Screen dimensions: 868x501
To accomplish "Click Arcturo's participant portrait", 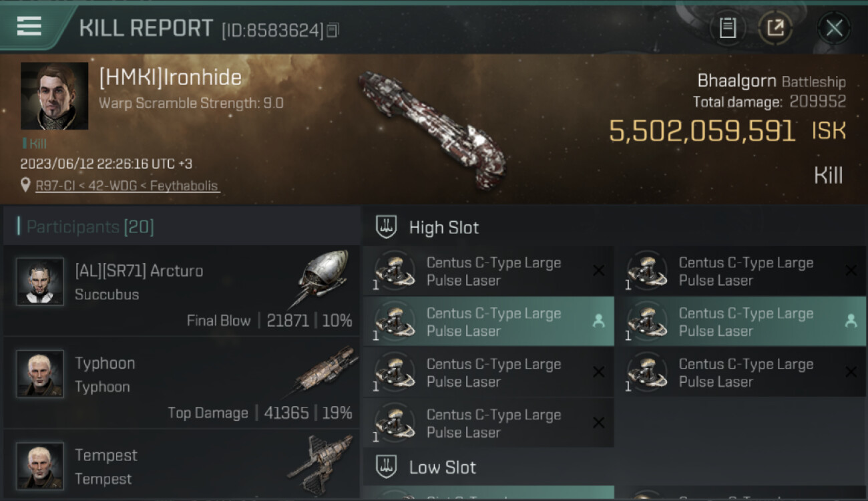I will [x=40, y=281].
